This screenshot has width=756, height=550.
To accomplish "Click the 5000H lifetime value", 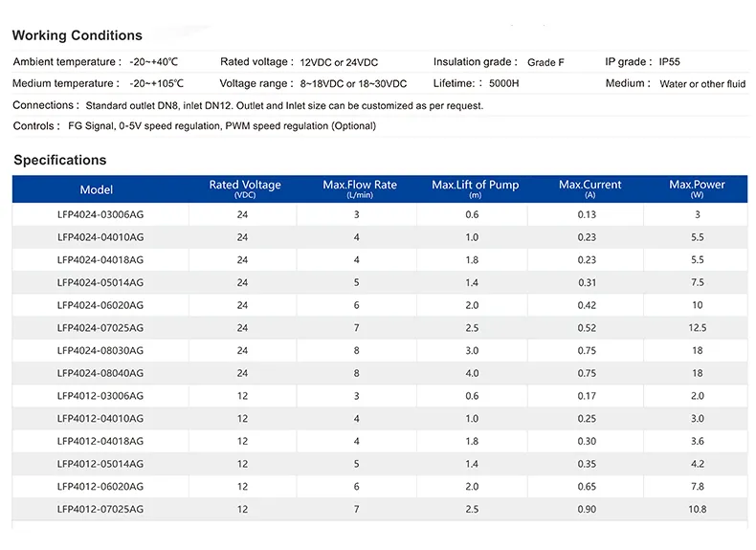I will [x=503, y=83].
